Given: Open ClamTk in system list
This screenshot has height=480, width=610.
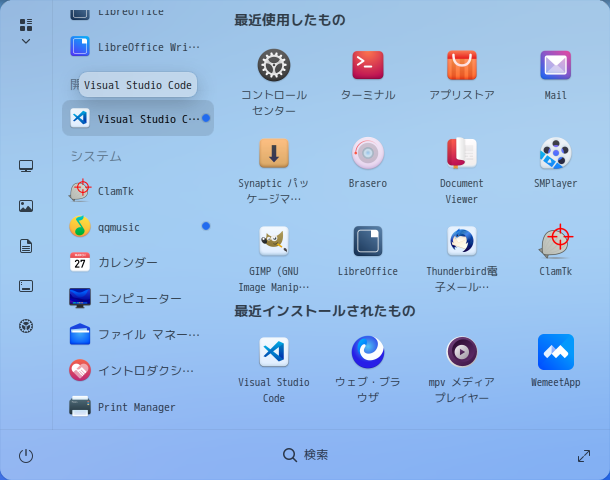Looking at the screenshot, I should click(x=138, y=191).
